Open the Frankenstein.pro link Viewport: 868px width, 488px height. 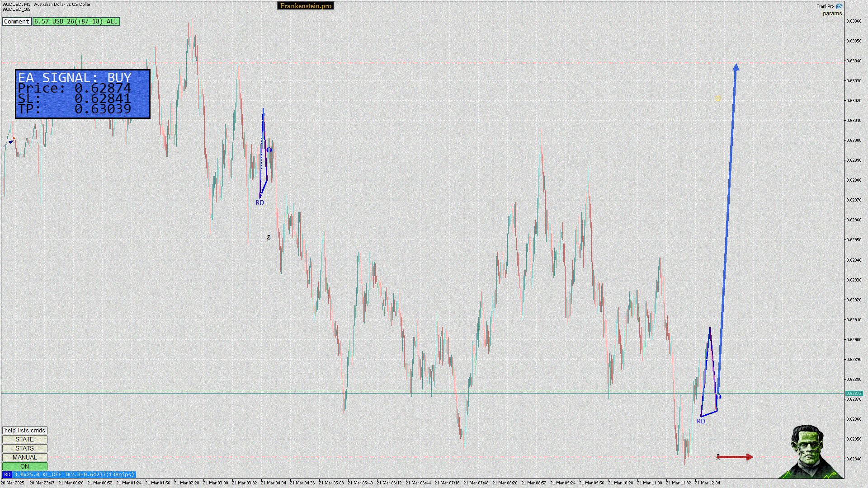click(x=306, y=6)
